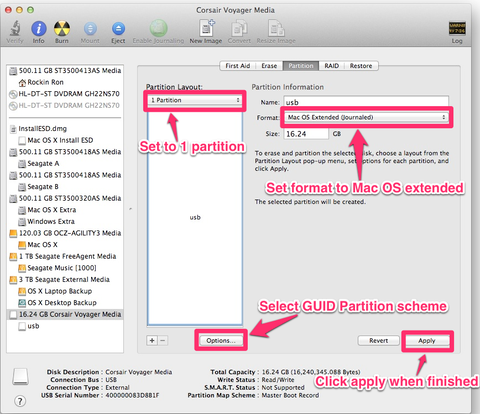
Task: Switch to the Partition tab
Action: click(301, 66)
